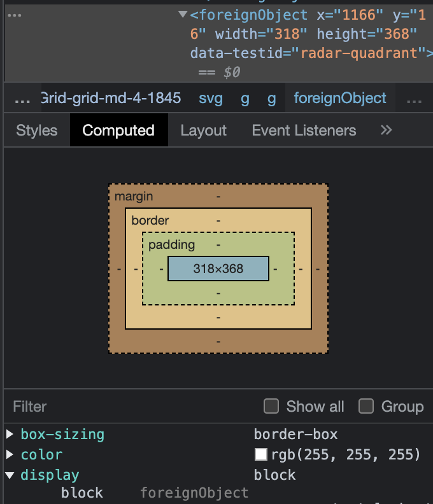Select the foreignObject breadcrumb

(x=340, y=98)
